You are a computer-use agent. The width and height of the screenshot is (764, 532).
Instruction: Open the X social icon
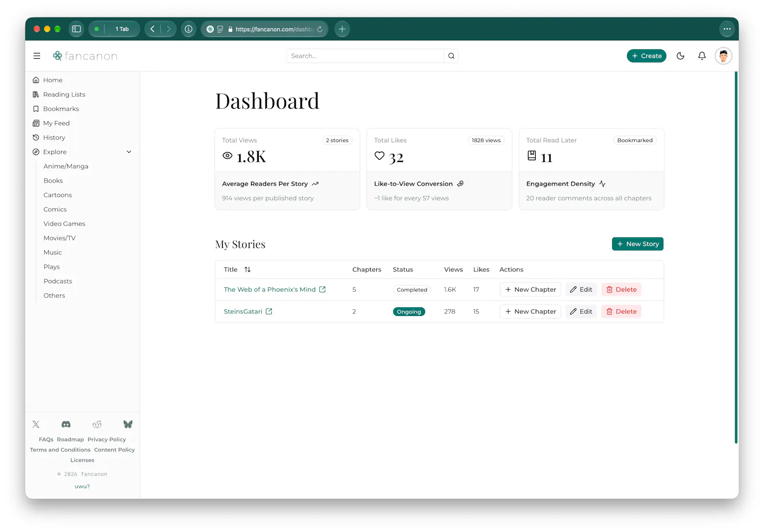(36, 424)
